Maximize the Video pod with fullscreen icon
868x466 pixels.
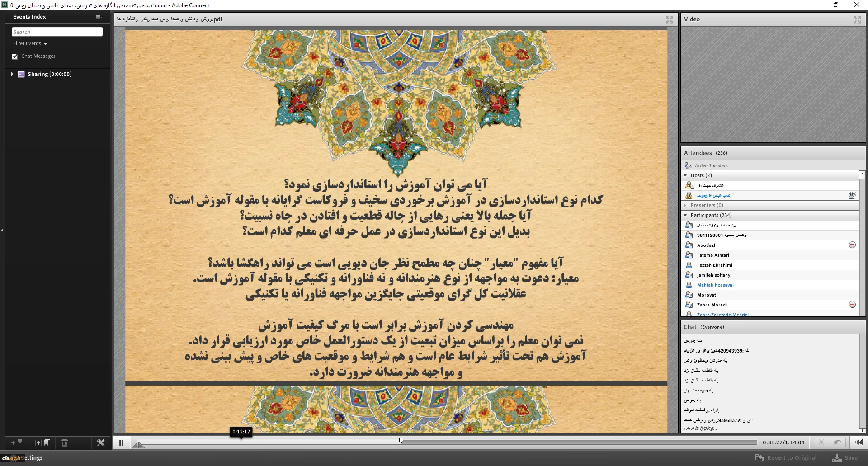(857, 19)
